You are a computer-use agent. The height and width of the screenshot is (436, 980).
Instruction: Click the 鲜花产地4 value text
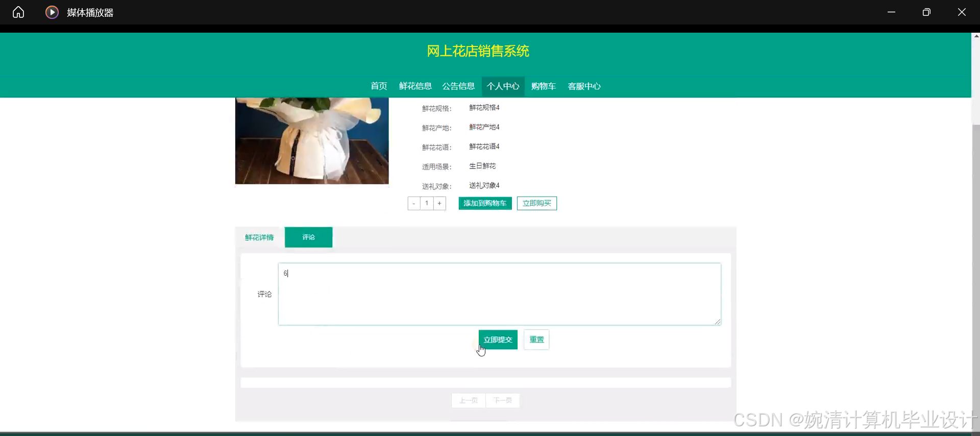coord(484,127)
